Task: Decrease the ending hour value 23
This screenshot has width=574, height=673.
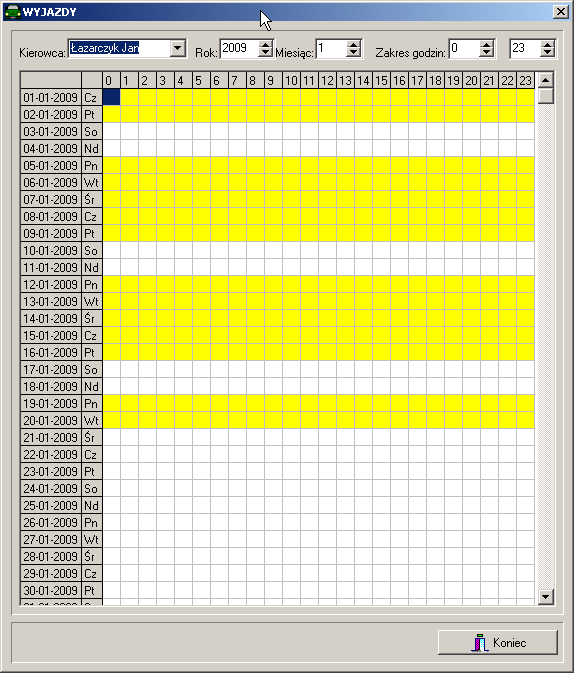Action: click(547, 52)
